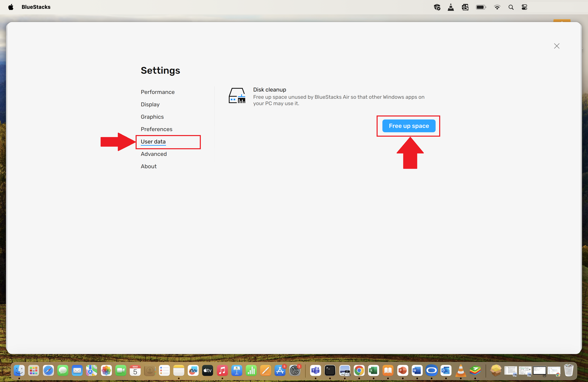
Task: Launch PowerPoint from the Dock
Action: click(x=402, y=370)
